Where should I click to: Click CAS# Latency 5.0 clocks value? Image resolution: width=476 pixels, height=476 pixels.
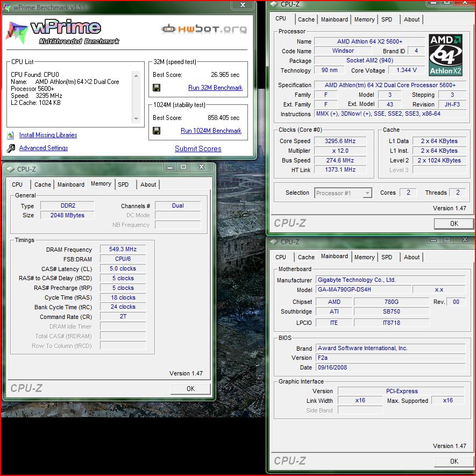coord(123,269)
